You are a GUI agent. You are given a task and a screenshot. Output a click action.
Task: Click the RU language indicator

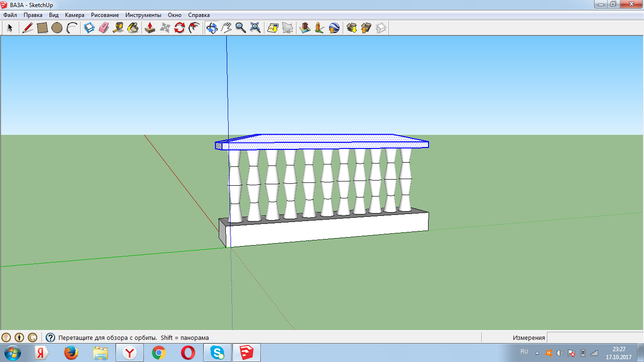pyautogui.click(x=524, y=352)
